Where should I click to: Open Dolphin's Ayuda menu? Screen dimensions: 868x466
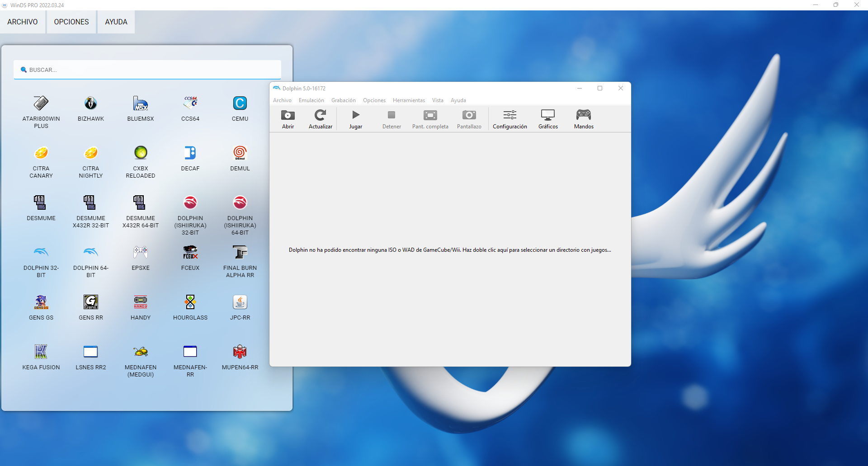point(458,100)
